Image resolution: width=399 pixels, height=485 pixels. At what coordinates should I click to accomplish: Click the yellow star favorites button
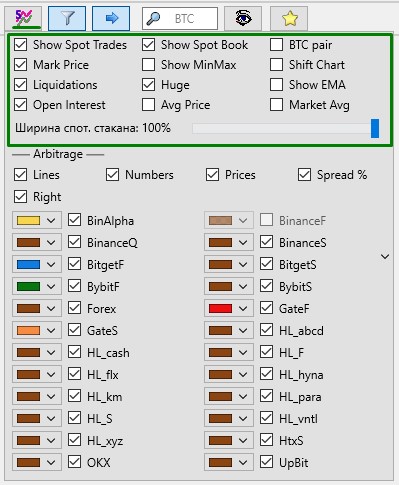(x=289, y=18)
